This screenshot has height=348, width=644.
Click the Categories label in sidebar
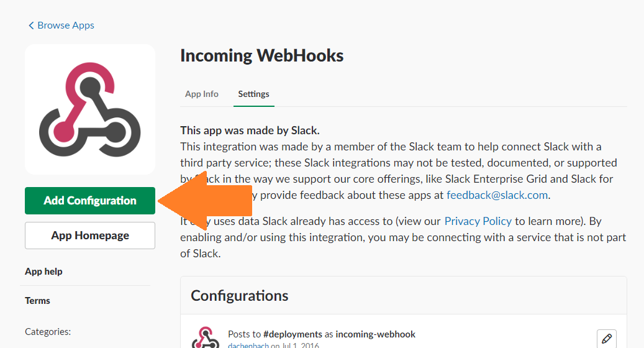pyautogui.click(x=48, y=332)
